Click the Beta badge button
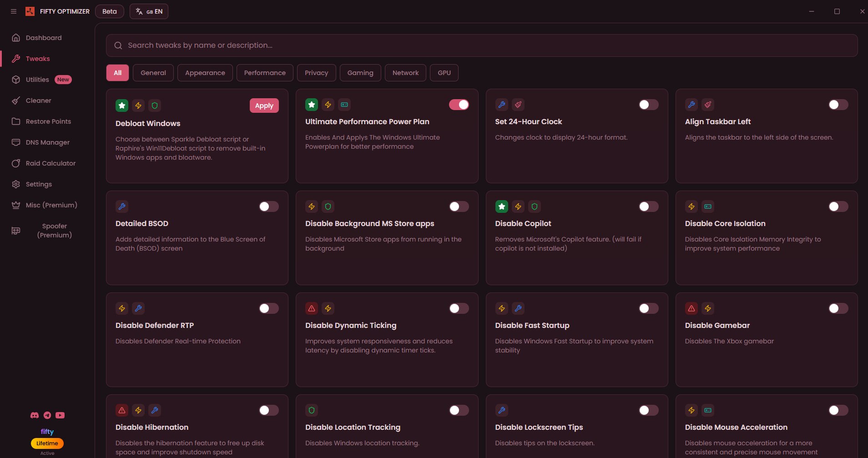Screen dimensions: 868x458 [110, 11]
